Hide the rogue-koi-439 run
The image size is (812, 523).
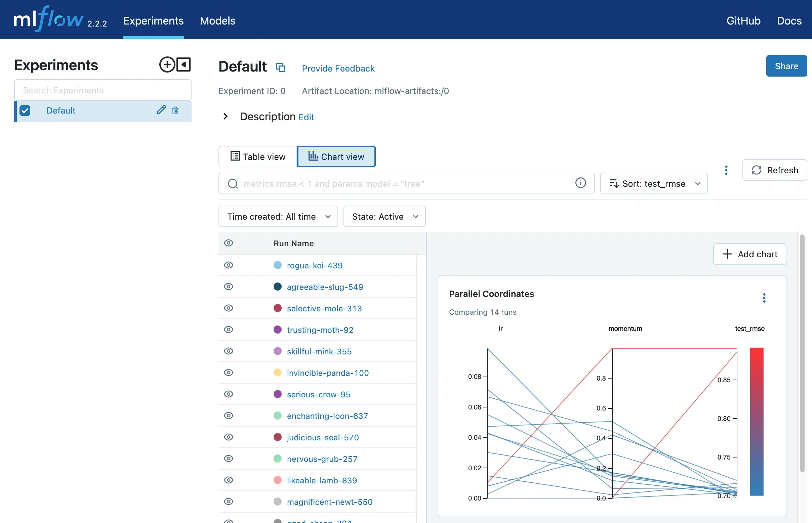[x=229, y=265]
